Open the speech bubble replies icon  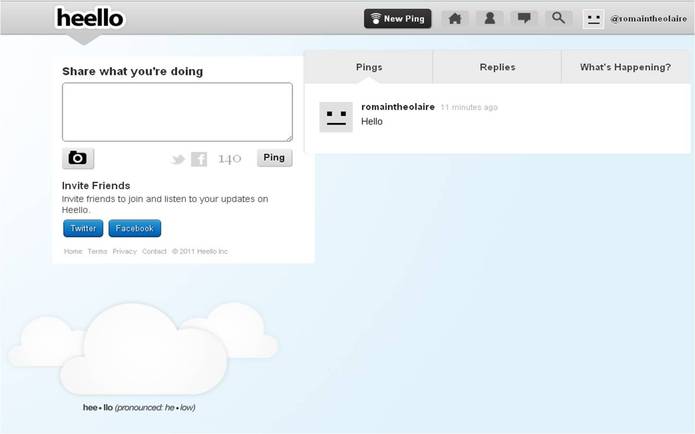click(x=524, y=18)
